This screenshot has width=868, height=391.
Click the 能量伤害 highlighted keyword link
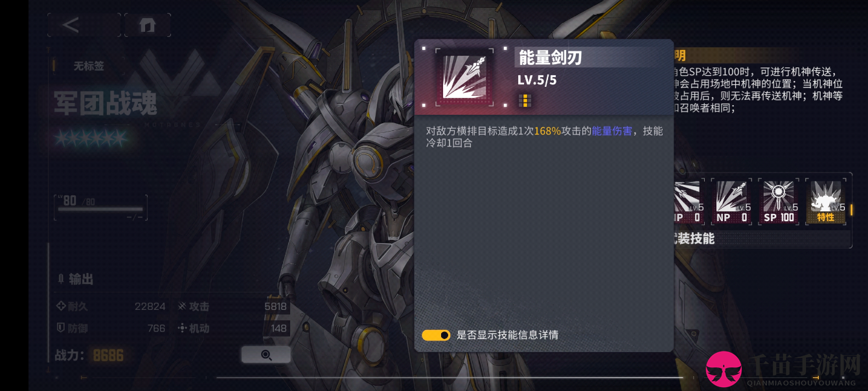pos(612,131)
